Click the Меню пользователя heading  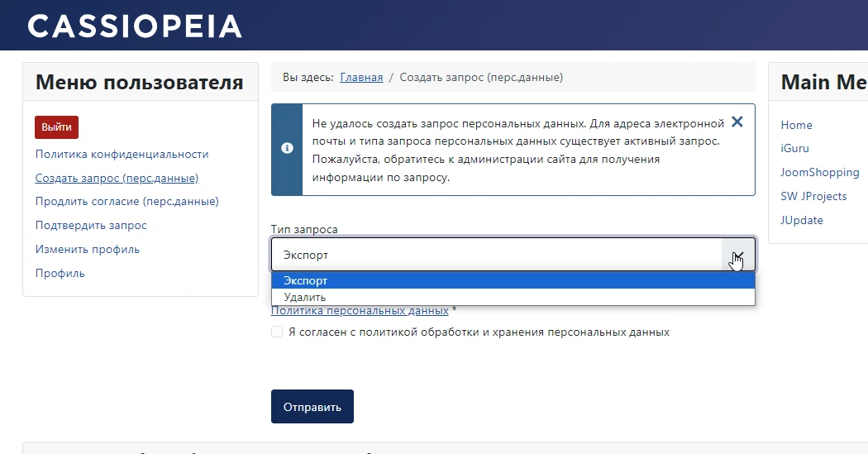[x=140, y=83]
